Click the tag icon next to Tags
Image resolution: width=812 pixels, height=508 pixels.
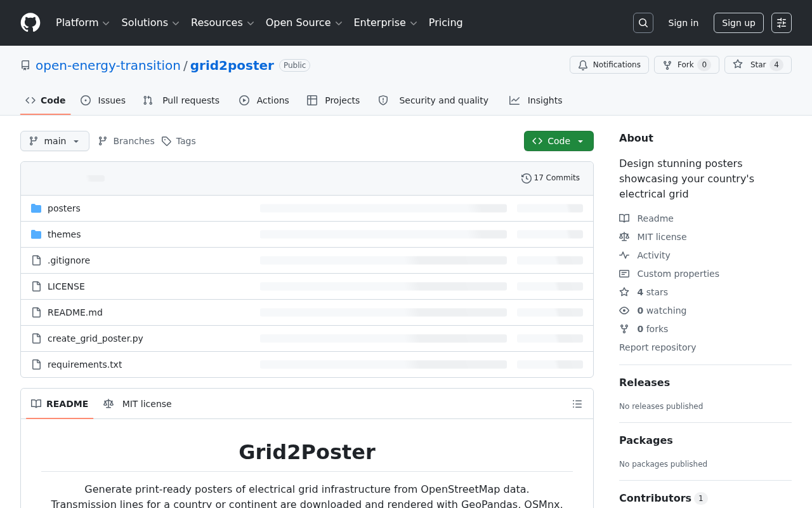pos(166,141)
